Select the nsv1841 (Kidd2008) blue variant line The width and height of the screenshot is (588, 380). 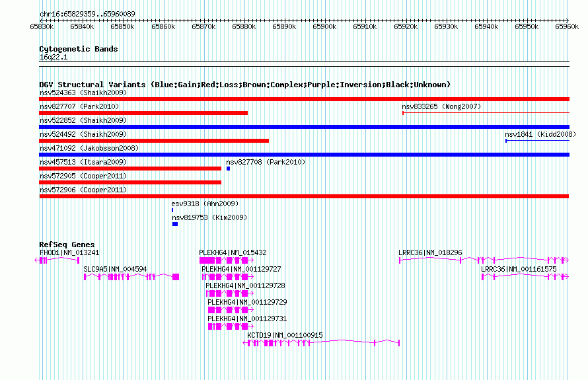pos(537,141)
